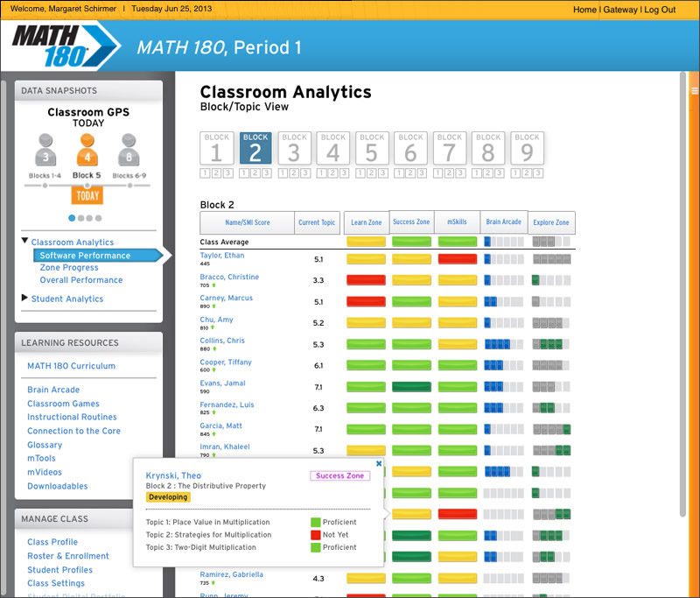Select topic 2 box under Block 2
Viewport: 700px width, 598px height.
tap(255, 173)
